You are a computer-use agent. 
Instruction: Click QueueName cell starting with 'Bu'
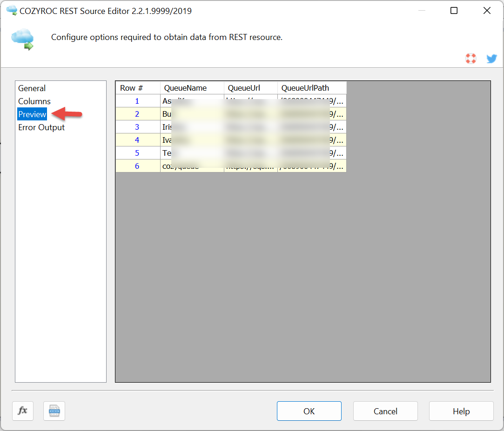(x=192, y=114)
